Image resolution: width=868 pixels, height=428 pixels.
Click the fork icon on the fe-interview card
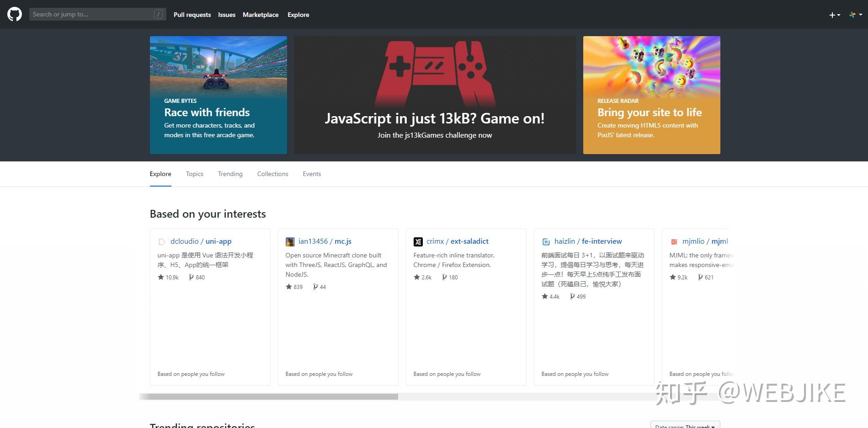573,296
